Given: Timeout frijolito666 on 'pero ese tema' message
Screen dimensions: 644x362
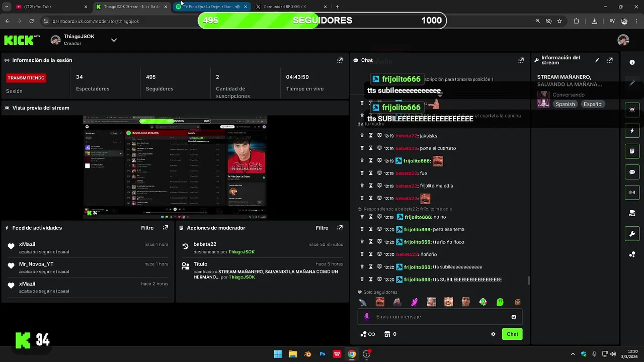Looking at the screenshot, I should [371, 229].
